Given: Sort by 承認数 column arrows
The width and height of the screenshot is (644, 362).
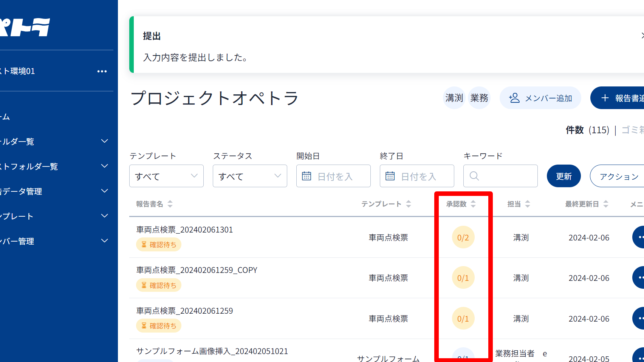Looking at the screenshot, I should (473, 204).
